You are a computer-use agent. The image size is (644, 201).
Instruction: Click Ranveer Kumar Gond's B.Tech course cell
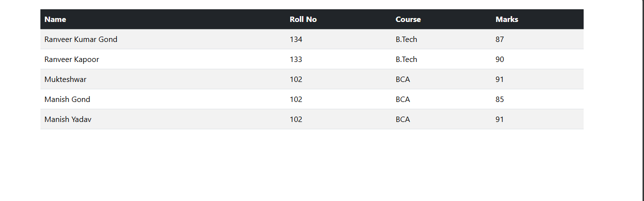[406, 40]
